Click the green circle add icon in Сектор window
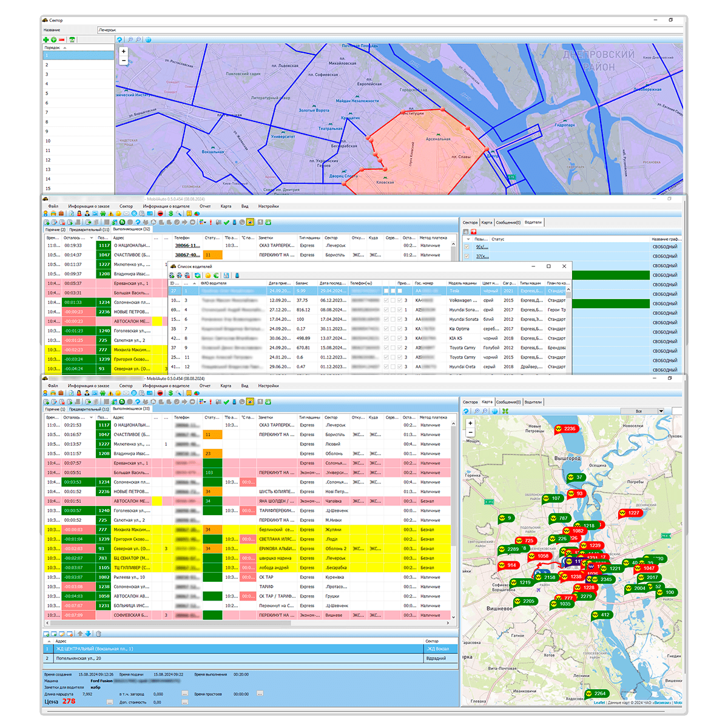 (x=53, y=40)
